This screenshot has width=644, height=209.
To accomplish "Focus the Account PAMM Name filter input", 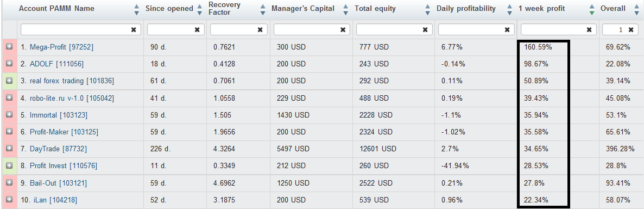I will coord(76,29).
